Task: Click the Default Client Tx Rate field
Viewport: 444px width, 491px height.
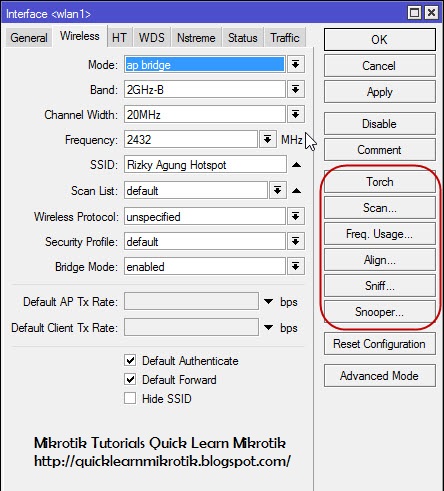Action: [191, 327]
